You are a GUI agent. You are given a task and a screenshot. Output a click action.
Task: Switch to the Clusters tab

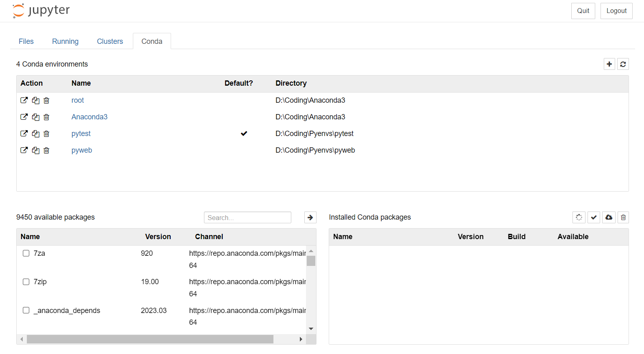pyautogui.click(x=110, y=41)
